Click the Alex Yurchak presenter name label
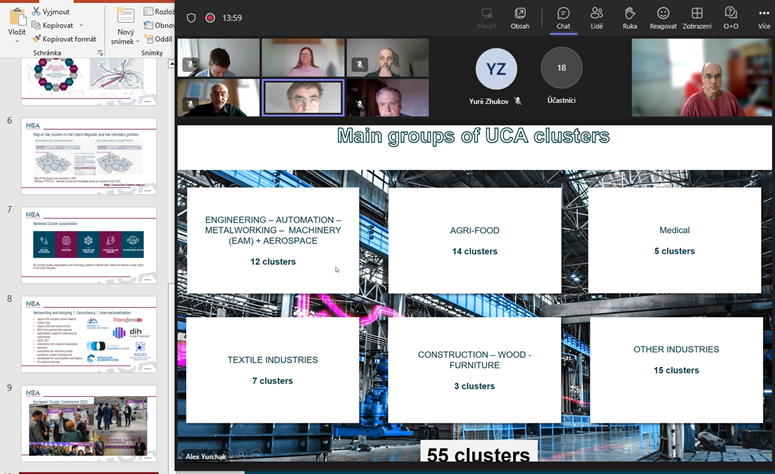Viewport: 775px width, 474px height. [x=206, y=456]
